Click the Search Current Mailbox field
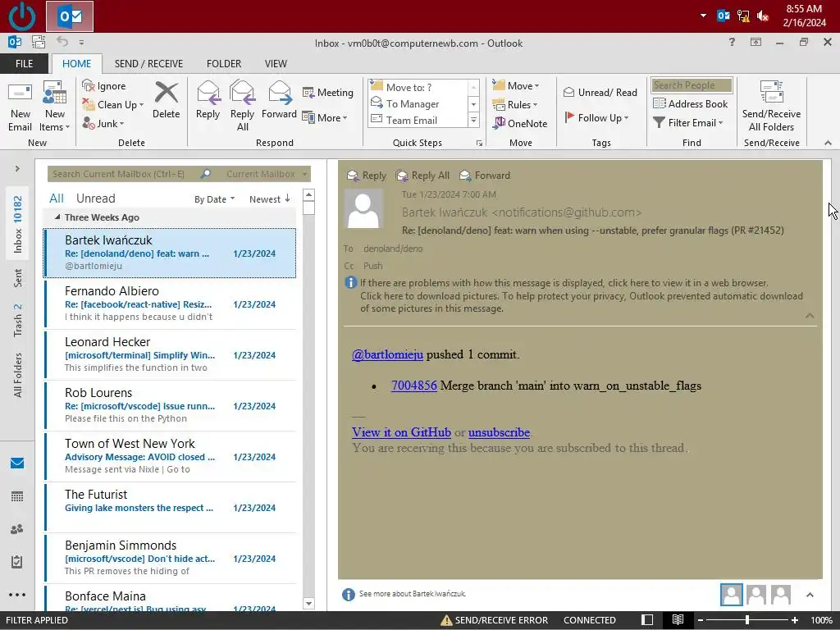The image size is (840, 630). 125,174
